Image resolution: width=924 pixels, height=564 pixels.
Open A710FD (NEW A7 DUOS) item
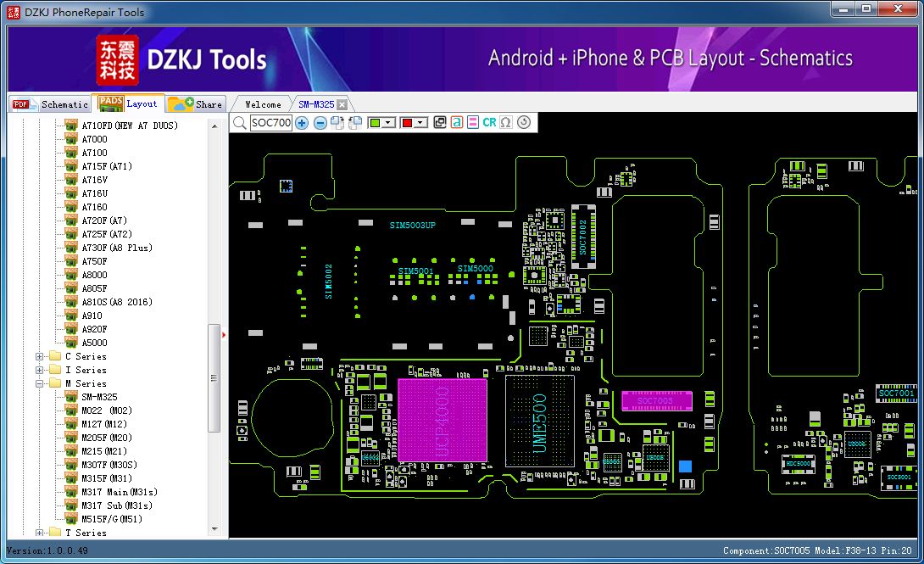pyautogui.click(x=130, y=126)
